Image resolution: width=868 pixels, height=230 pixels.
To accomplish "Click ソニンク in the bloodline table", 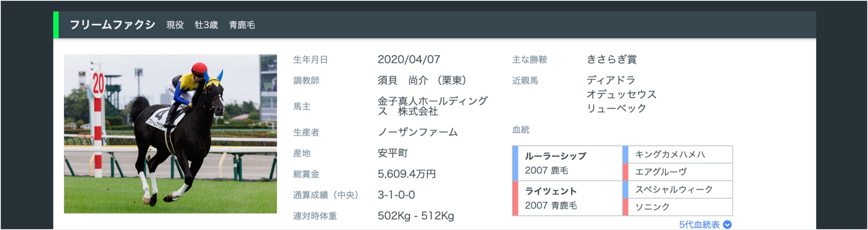I will pyautogui.click(x=652, y=206).
